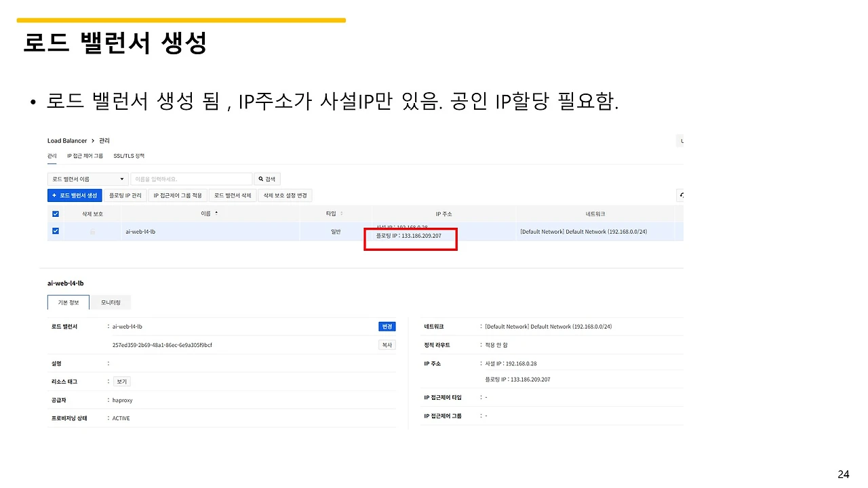
Task: Click the 삭제 보호 설정 변경 button
Action: tap(285, 195)
